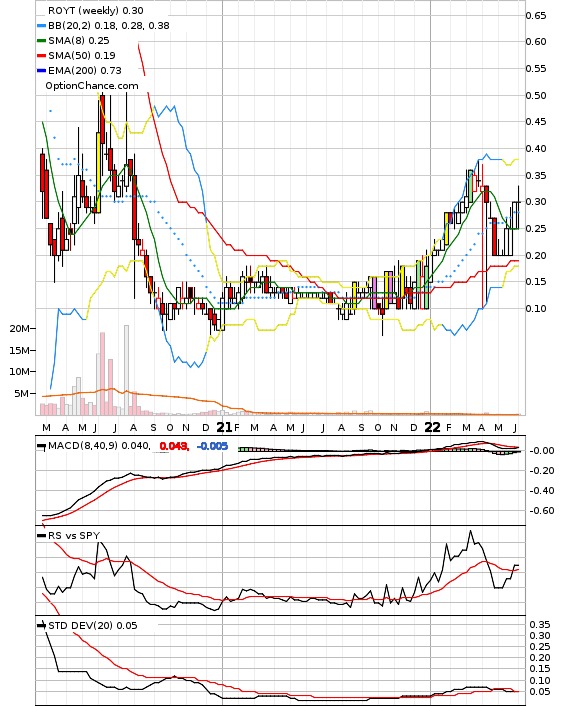The image size is (566, 706).
Task: Click the OptionChance.com watermark text
Action: point(92,86)
